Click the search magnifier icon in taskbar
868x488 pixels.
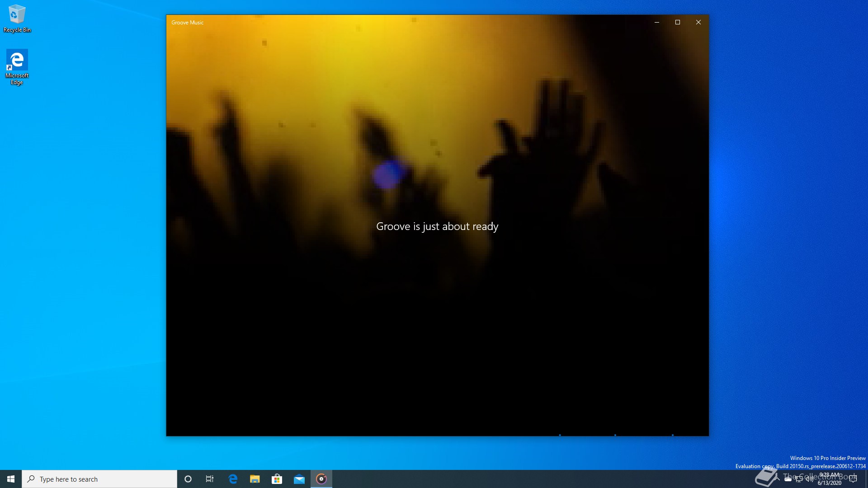[31, 479]
